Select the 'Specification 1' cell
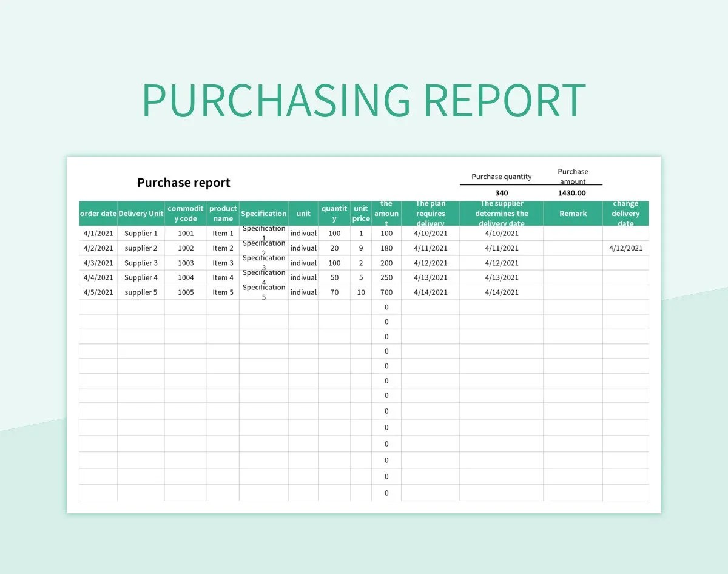The width and height of the screenshot is (728, 574). click(x=264, y=233)
